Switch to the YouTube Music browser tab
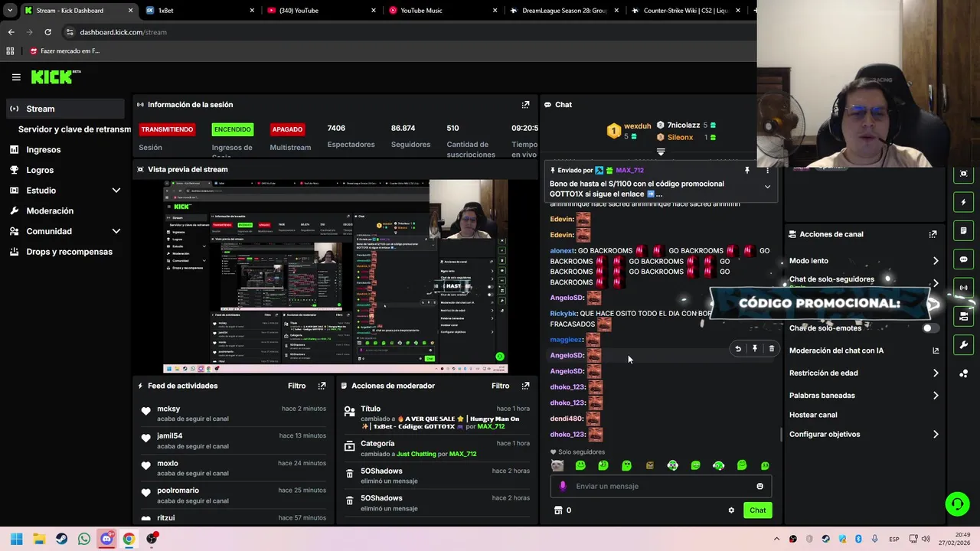Image resolution: width=980 pixels, height=551 pixels. (442, 11)
